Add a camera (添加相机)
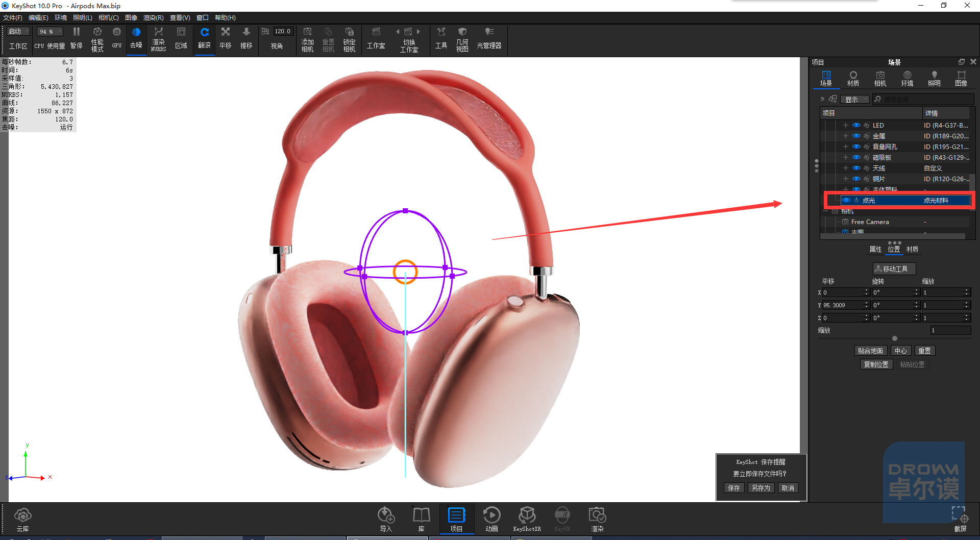 pos(307,39)
